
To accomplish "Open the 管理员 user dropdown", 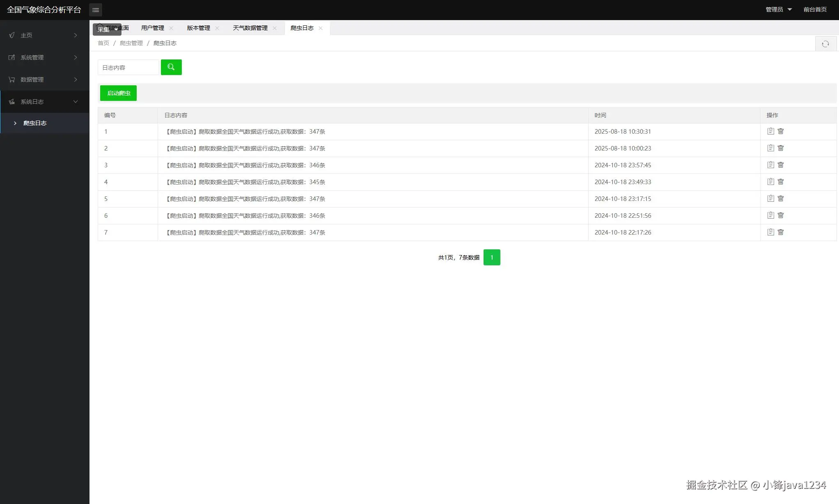I will click(779, 9).
